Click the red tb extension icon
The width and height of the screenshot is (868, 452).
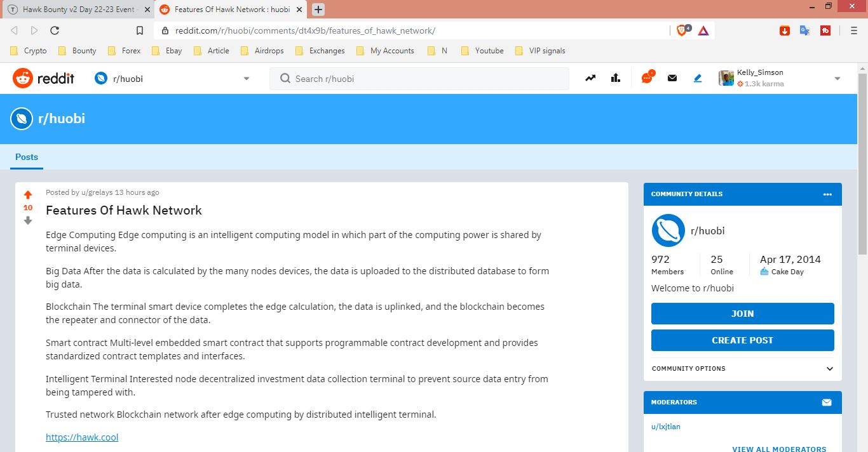pos(825,30)
